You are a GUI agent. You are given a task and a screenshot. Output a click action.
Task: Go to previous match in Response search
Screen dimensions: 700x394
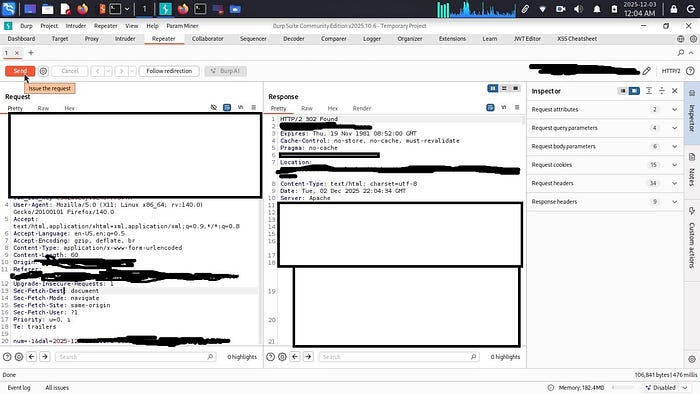(295, 357)
